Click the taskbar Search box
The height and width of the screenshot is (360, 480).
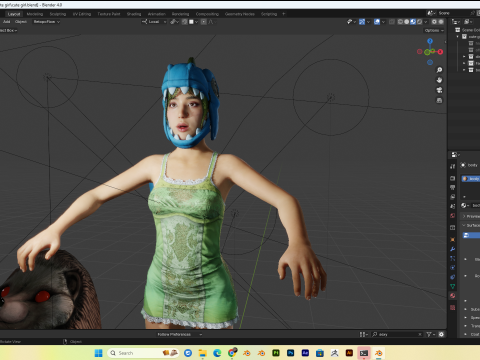[143, 353]
